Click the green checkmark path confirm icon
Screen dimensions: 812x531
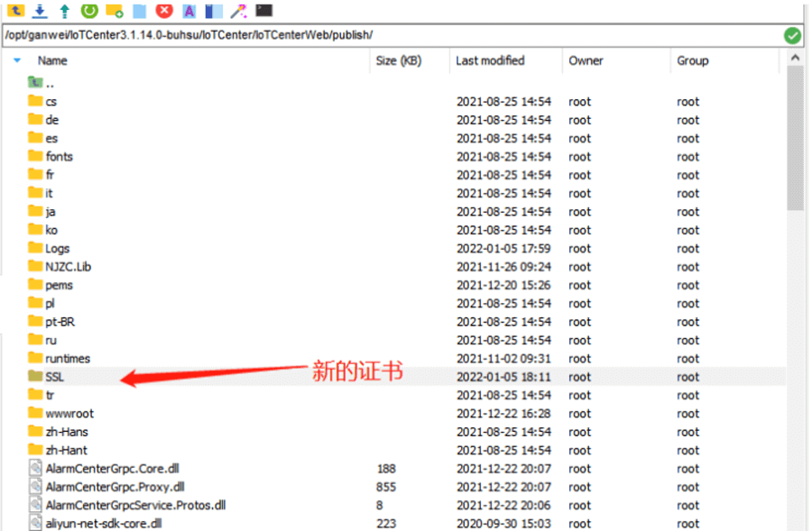pyautogui.click(x=792, y=36)
